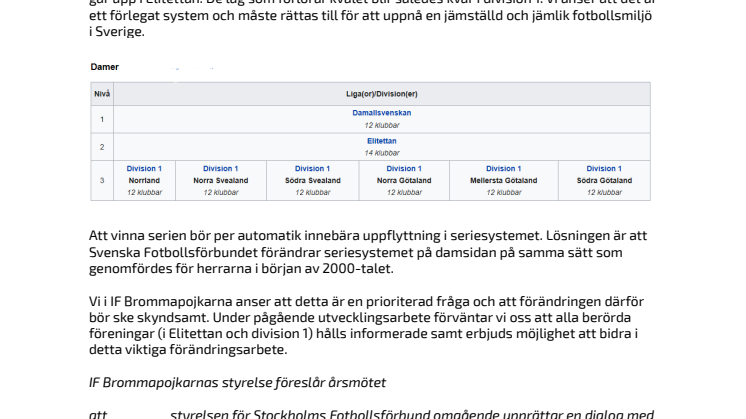Click '12 klubbar' under Damallsvenskan
The image size is (746, 419).
click(382, 125)
